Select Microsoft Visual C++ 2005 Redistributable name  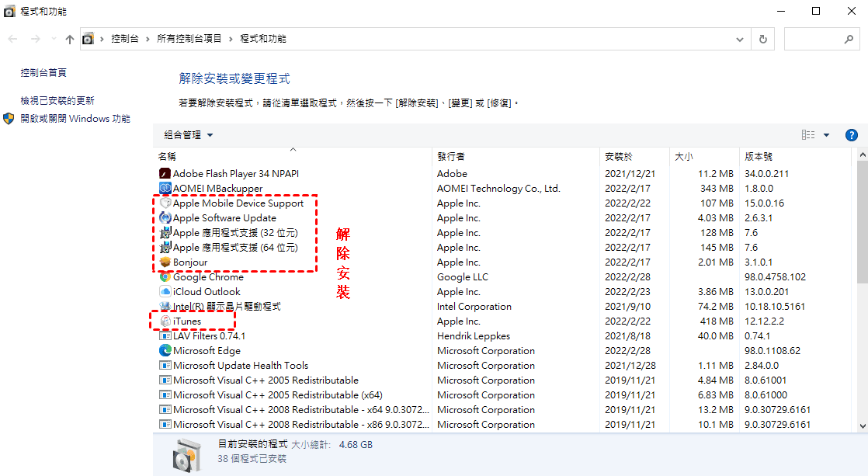tap(266, 380)
